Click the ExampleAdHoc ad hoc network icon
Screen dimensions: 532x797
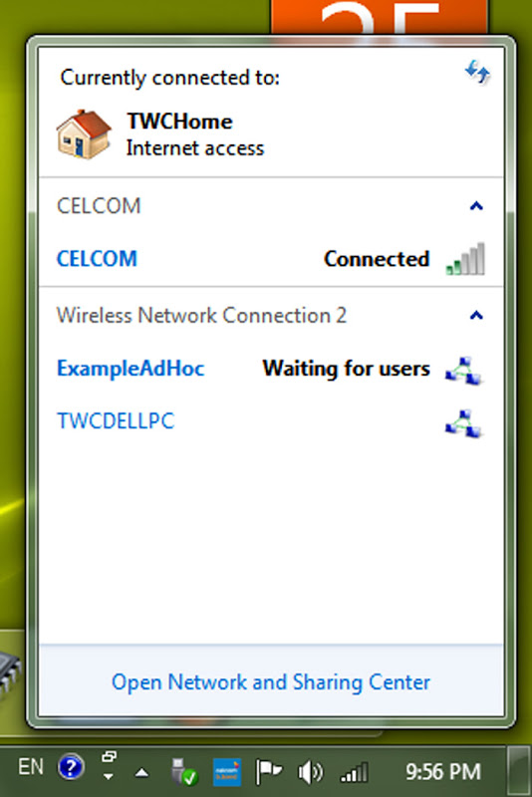coord(463,371)
